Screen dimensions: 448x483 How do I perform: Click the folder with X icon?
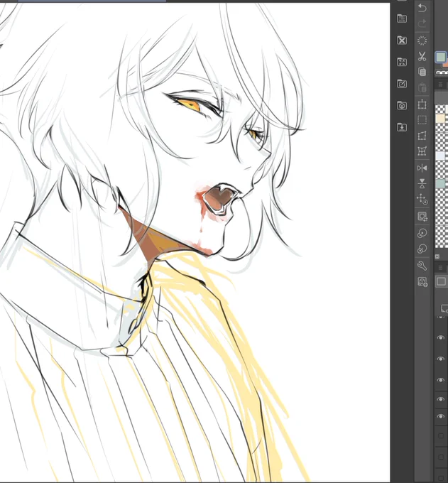coord(402,40)
